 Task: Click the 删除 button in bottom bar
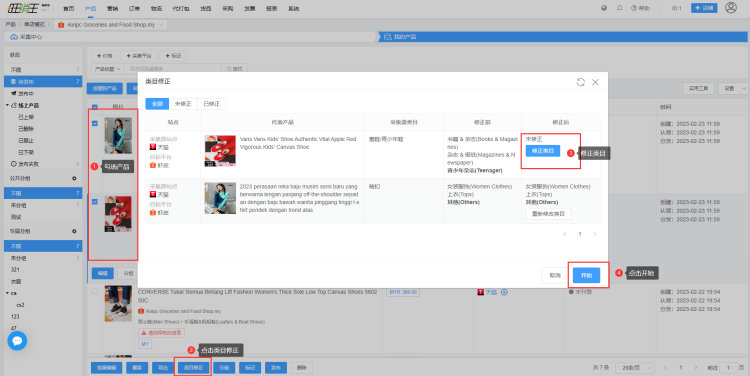coord(301,368)
